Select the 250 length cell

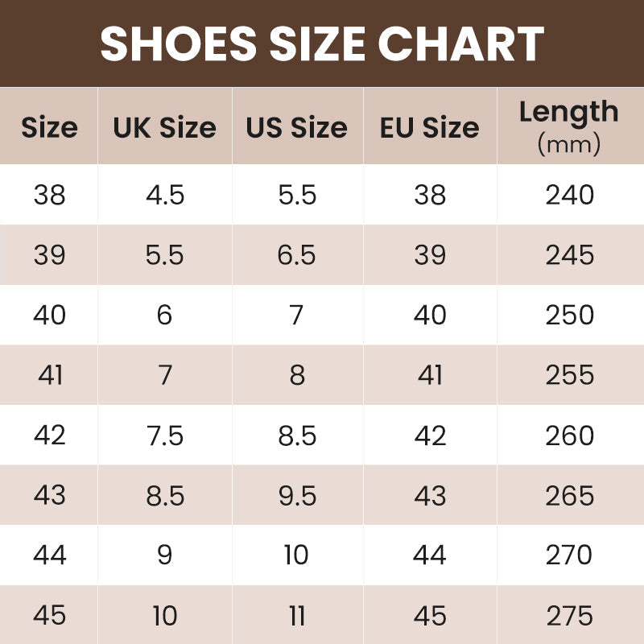tap(569, 315)
